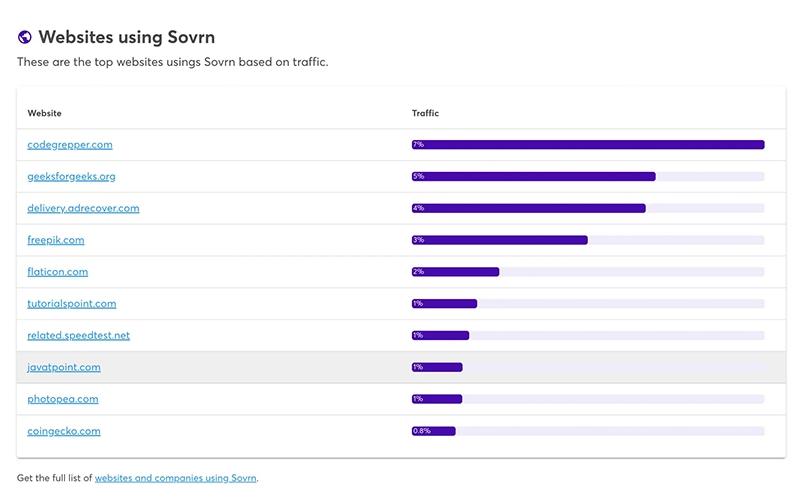The width and height of the screenshot is (800, 500).
Task: Open the freepik.com website link
Action: 56,240
